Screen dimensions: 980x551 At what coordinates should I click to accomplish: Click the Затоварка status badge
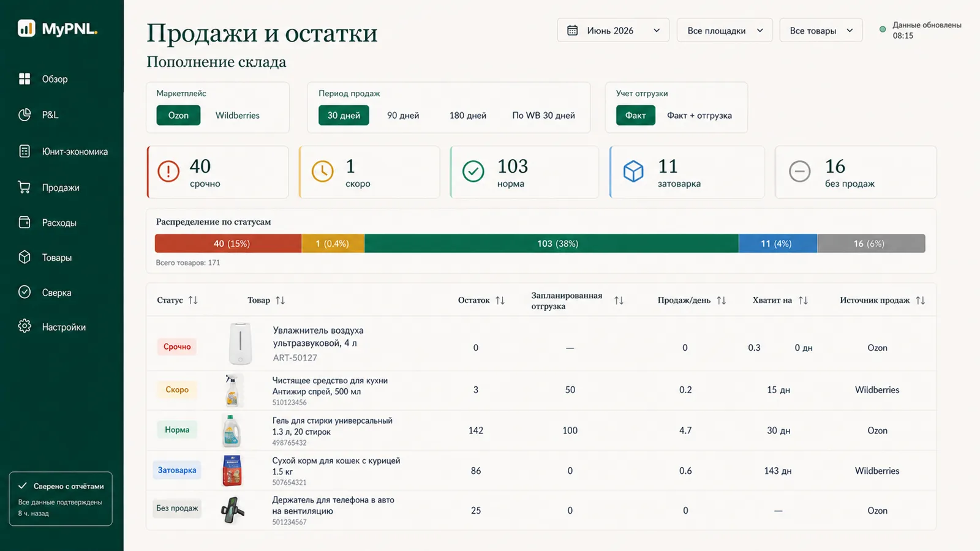click(x=177, y=470)
